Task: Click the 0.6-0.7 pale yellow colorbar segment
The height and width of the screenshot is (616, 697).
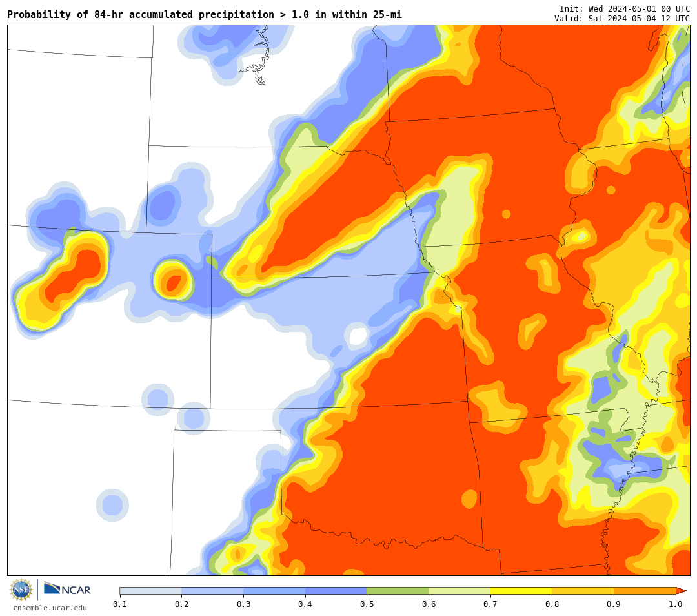Action: pos(460,591)
